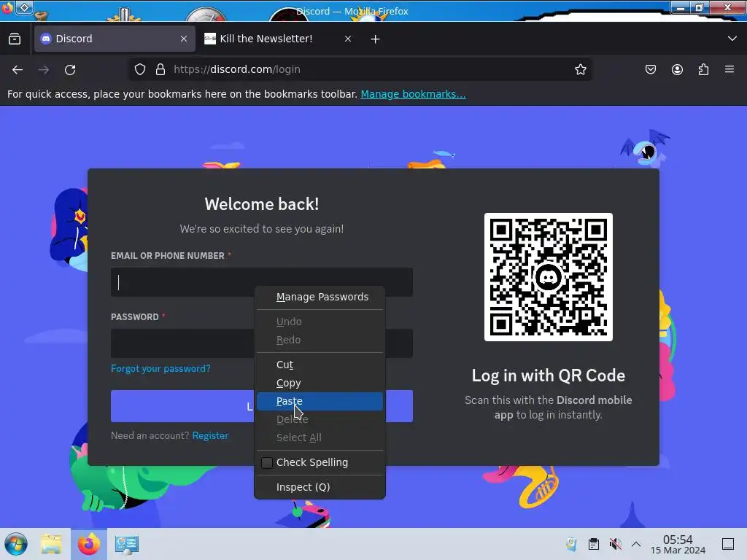Choose Copy from the context menu

click(x=320, y=383)
